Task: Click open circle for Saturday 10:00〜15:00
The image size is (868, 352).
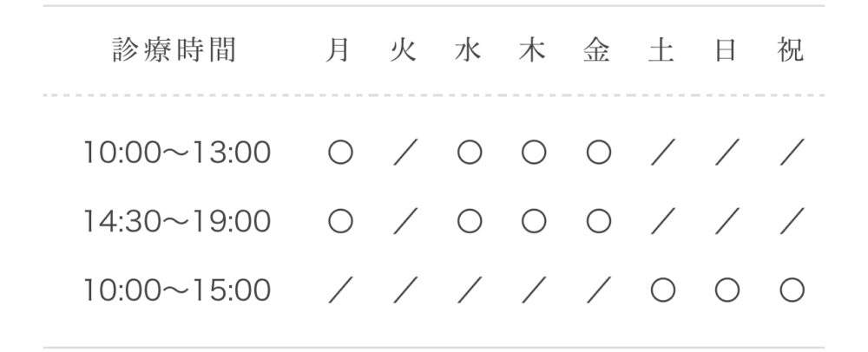Action: [x=663, y=290]
